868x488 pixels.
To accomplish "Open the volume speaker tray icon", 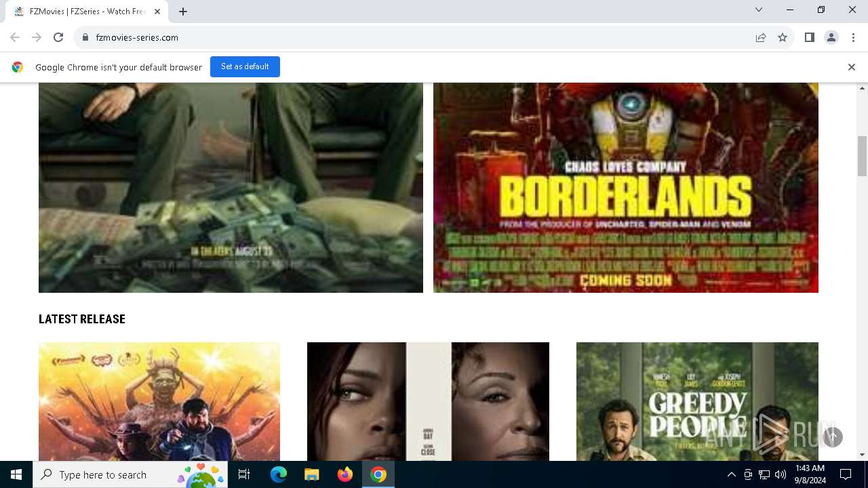I will tap(781, 474).
